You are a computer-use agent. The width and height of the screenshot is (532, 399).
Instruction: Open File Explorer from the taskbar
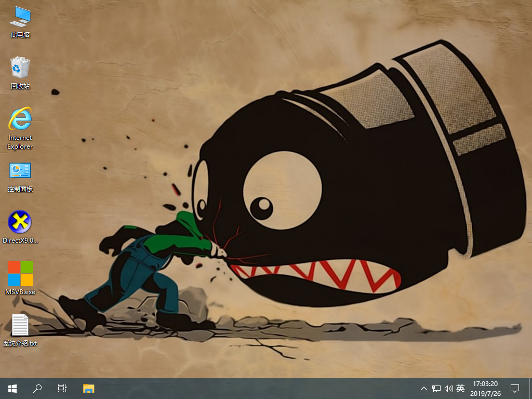point(89,388)
